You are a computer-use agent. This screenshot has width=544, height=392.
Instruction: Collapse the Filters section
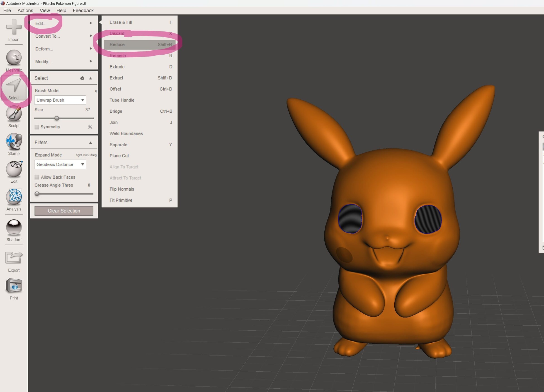pyautogui.click(x=90, y=143)
